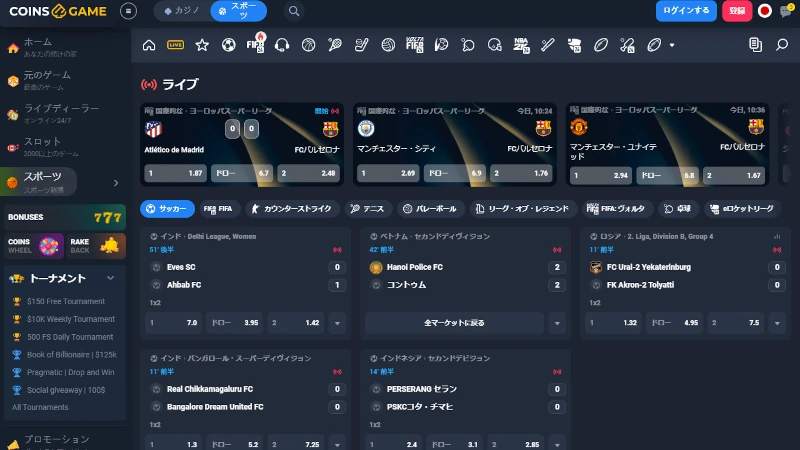800x450 pixels.
Task: Select the table tennis paddle icon
Action: 468,45
